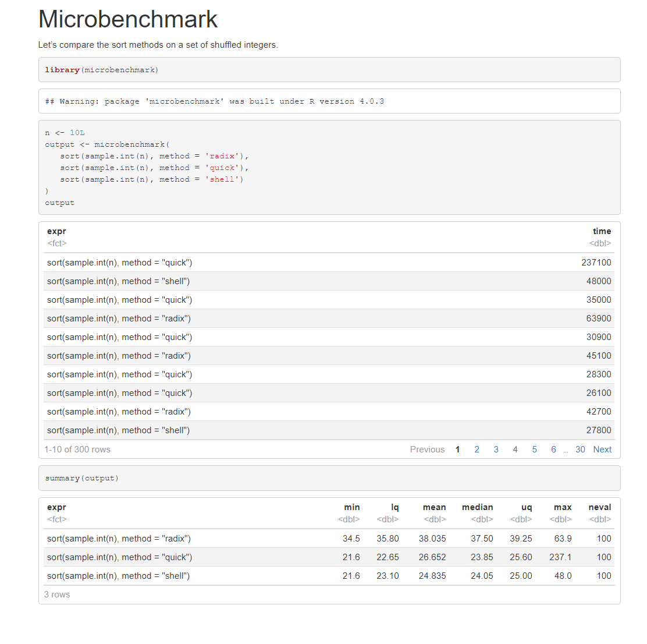Click the lq column header
This screenshot has height=644, width=647.
point(395,507)
